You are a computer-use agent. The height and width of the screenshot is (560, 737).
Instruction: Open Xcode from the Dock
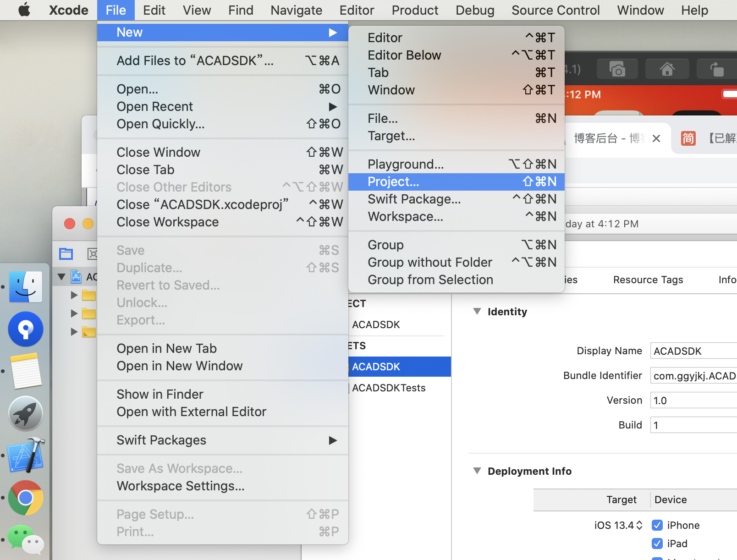[26, 456]
